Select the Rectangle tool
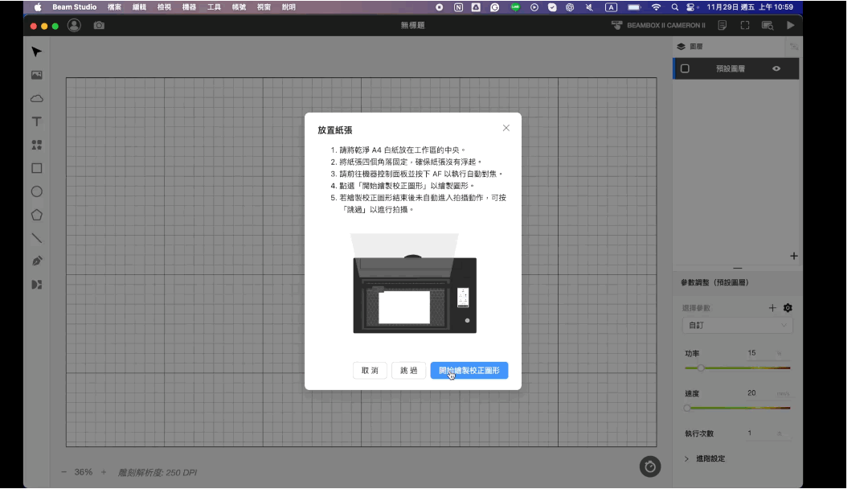The image size is (868, 489). pos(36,168)
